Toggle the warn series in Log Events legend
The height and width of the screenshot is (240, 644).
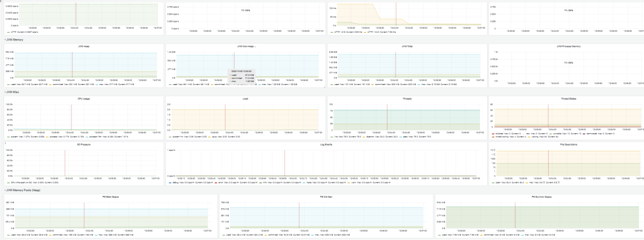[x=354, y=182]
